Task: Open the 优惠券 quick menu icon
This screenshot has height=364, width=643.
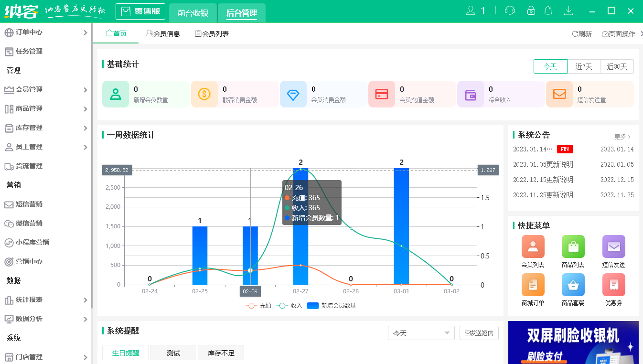Action: coord(613,285)
